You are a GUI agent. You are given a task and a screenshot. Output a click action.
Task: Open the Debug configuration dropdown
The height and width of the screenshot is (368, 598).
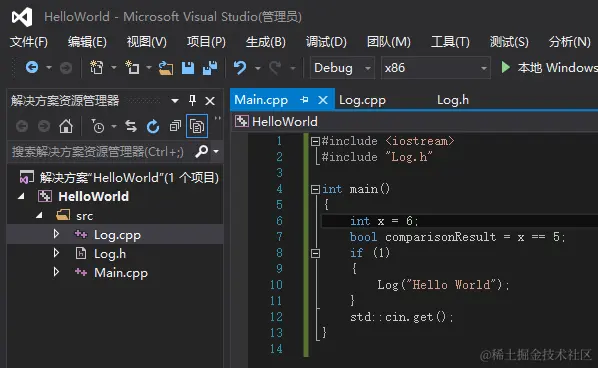[342, 68]
